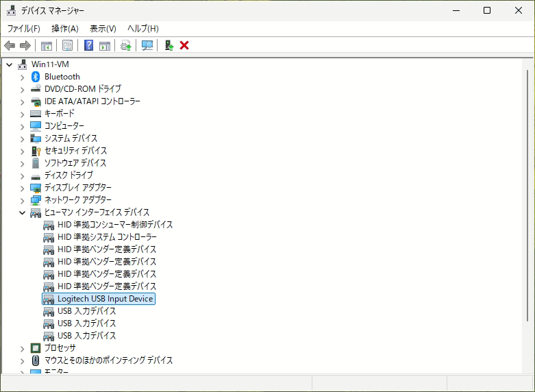This screenshot has width=535, height=392.
Task: Click the システム デバイス icon
Action: (x=36, y=138)
